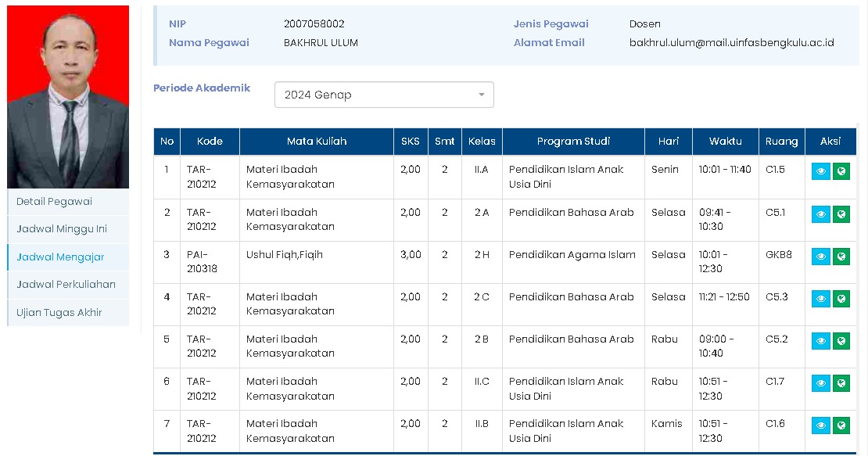Click the employee profile photo
The height and width of the screenshot is (456, 868).
(68, 96)
